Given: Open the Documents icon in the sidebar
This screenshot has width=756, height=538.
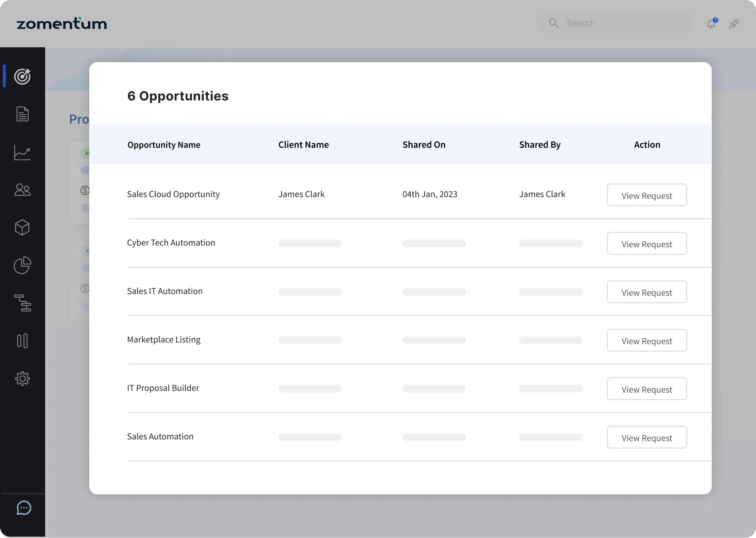Looking at the screenshot, I should [23, 114].
